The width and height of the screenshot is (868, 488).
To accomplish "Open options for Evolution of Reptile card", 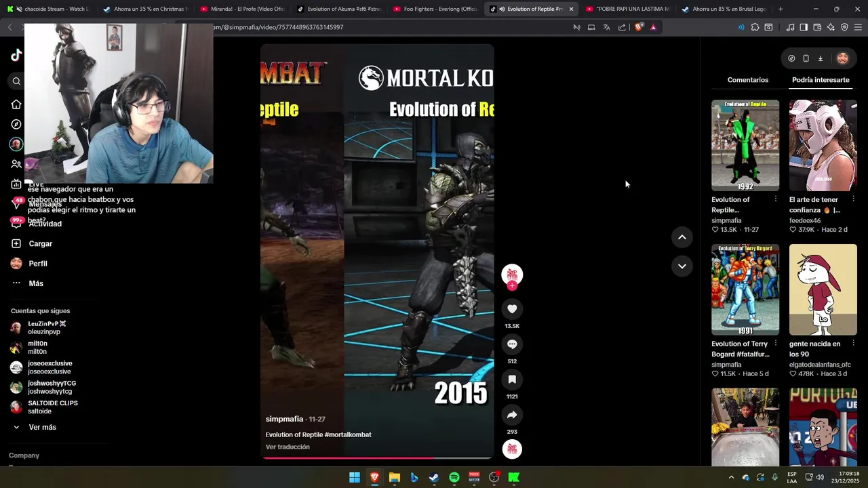I will [x=775, y=199].
